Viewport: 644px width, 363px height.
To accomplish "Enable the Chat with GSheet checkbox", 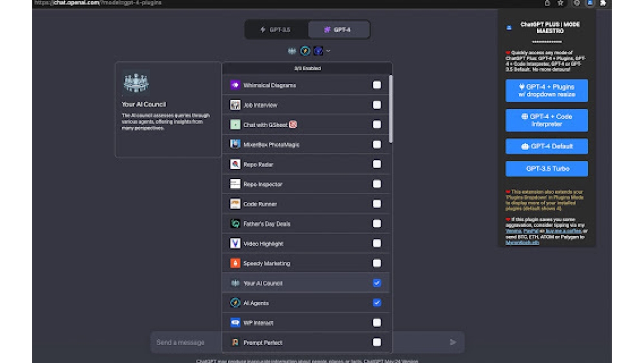I will click(x=377, y=124).
